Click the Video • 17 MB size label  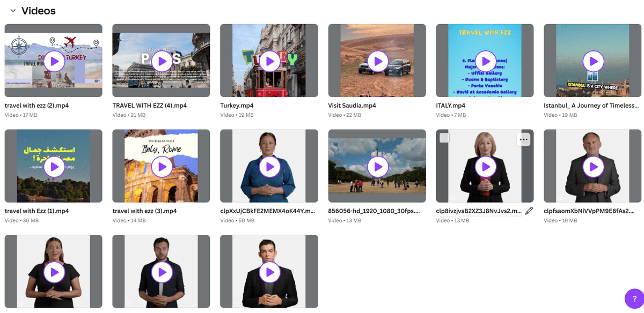pos(21,115)
